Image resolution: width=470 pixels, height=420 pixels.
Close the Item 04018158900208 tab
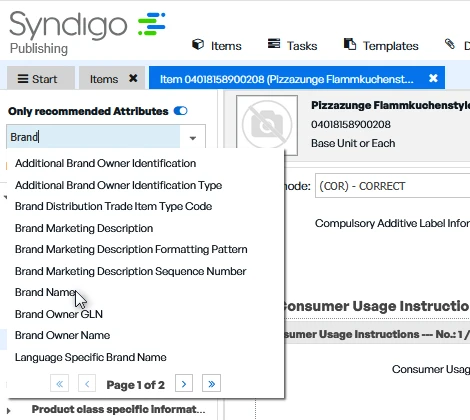433,78
